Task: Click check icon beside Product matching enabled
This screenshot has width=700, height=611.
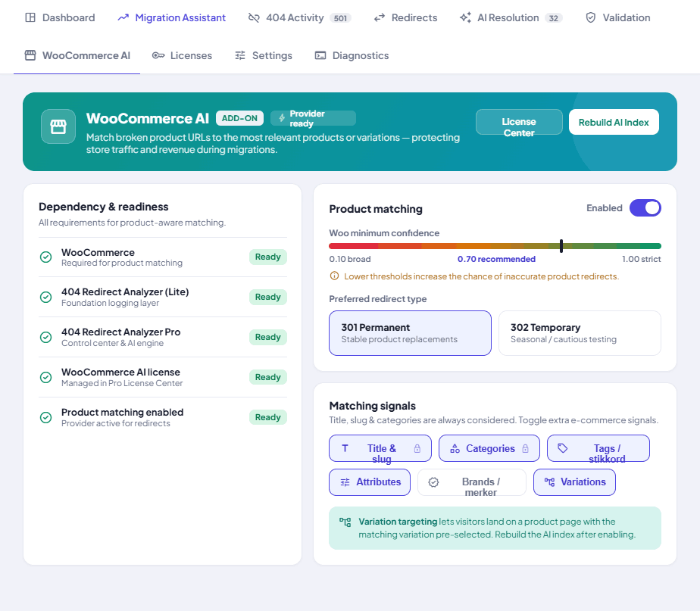Action: pos(46,418)
